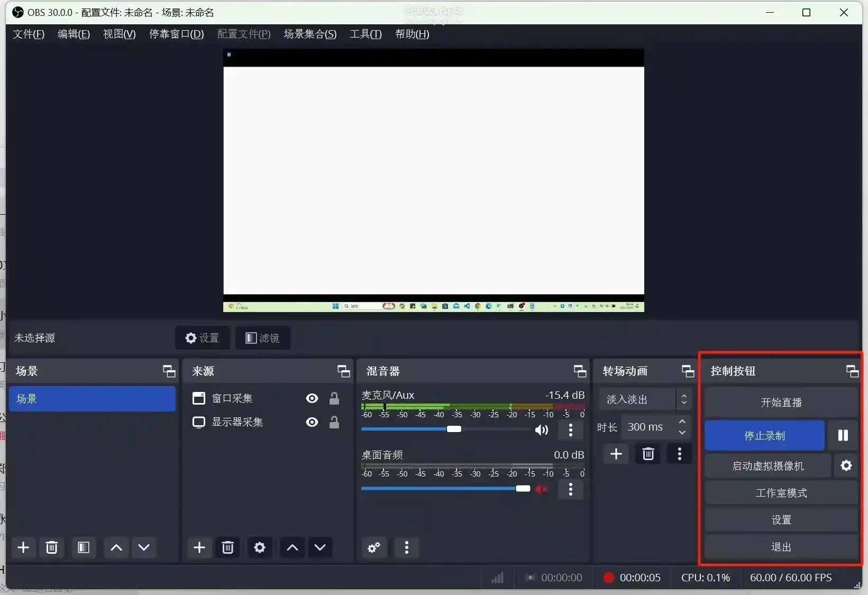This screenshot has height=595, width=868.
Task: Pause the current recording
Action: point(842,435)
